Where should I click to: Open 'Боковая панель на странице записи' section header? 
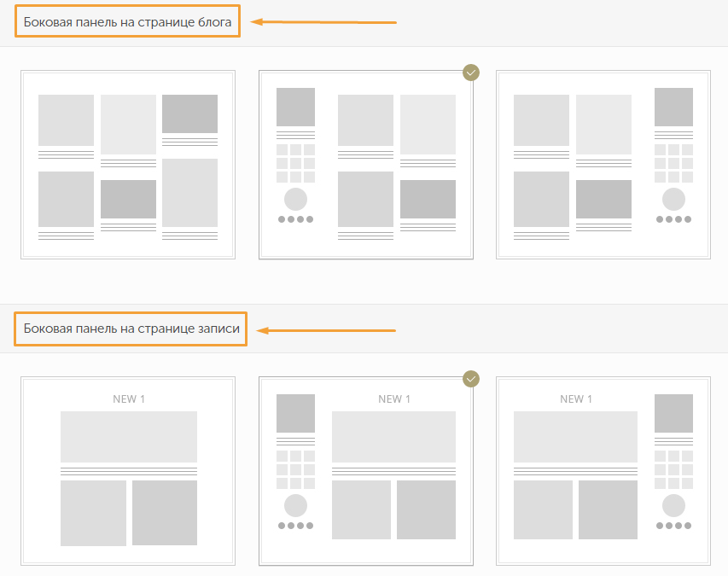point(131,329)
